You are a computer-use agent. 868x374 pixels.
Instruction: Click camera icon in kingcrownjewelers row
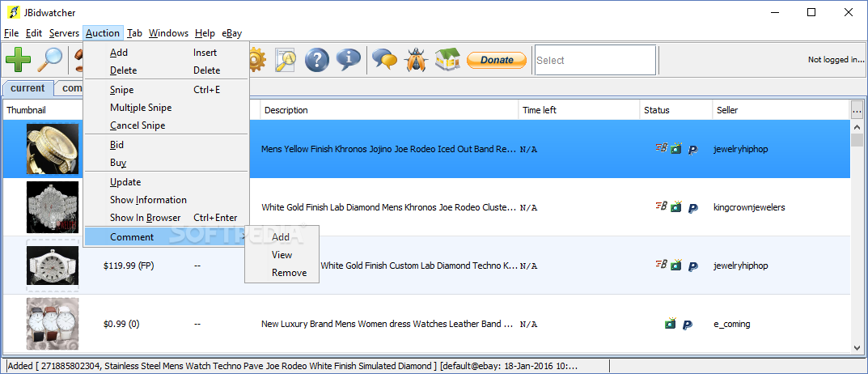pyautogui.click(x=676, y=207)
